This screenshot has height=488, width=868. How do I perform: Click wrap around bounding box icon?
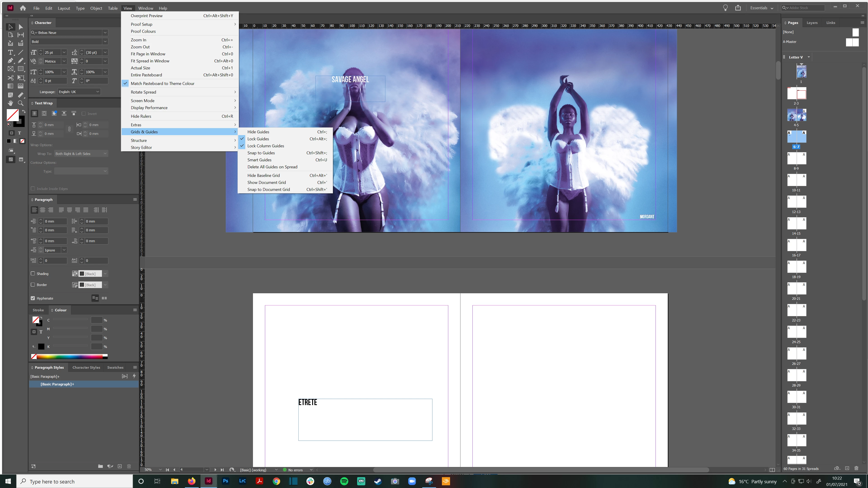44,113
